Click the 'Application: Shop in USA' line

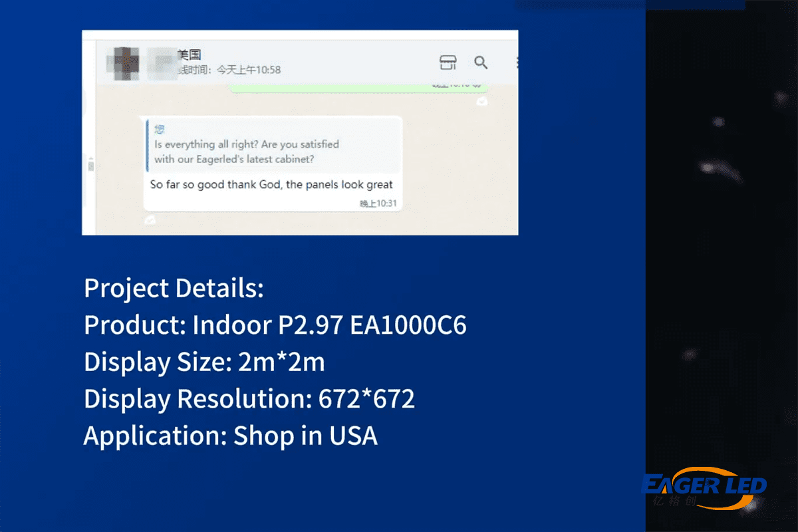pos(230,435)
